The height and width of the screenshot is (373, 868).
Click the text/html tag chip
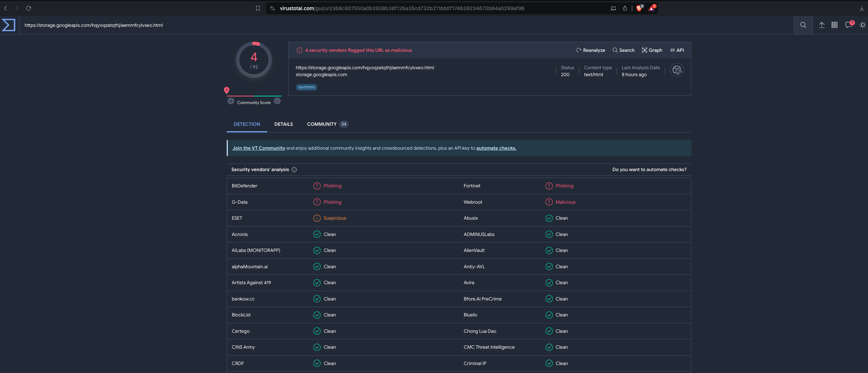tap(307, 87)
